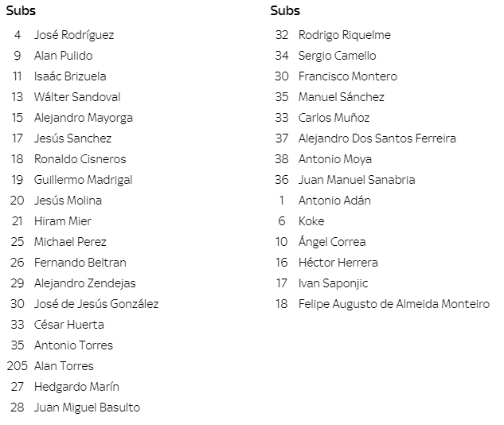The height and width of the screenshot is (425, 504).
Task: Click goalkeeper Antonio Adán, number 1
Action: click(334, 201)
